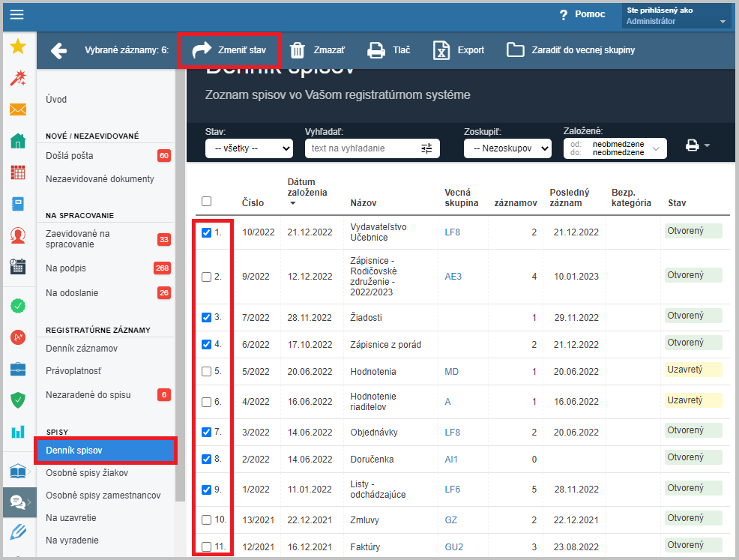Open Úvod in the side menu
Screen dimensions: 739x560
tap(56, 100)
